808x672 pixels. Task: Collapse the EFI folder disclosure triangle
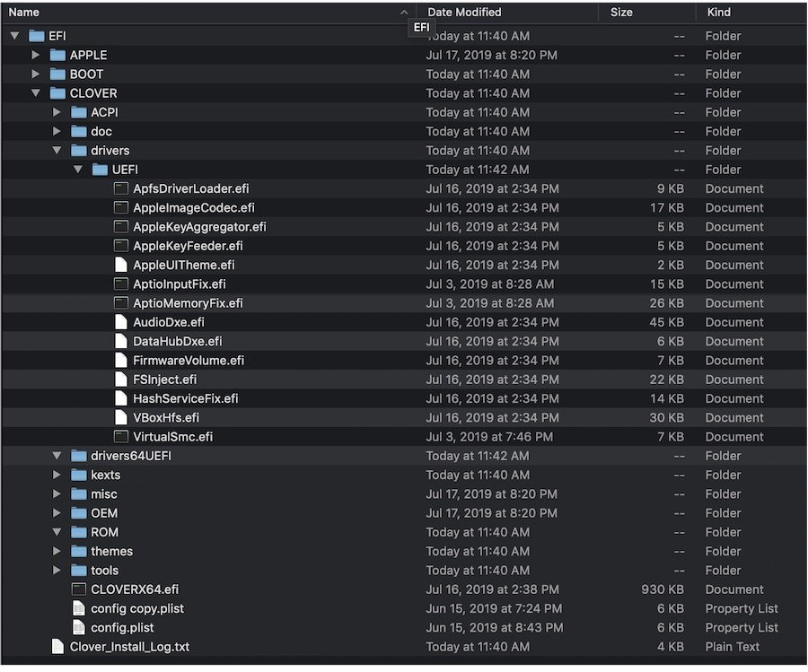click(x=14, y=36)
